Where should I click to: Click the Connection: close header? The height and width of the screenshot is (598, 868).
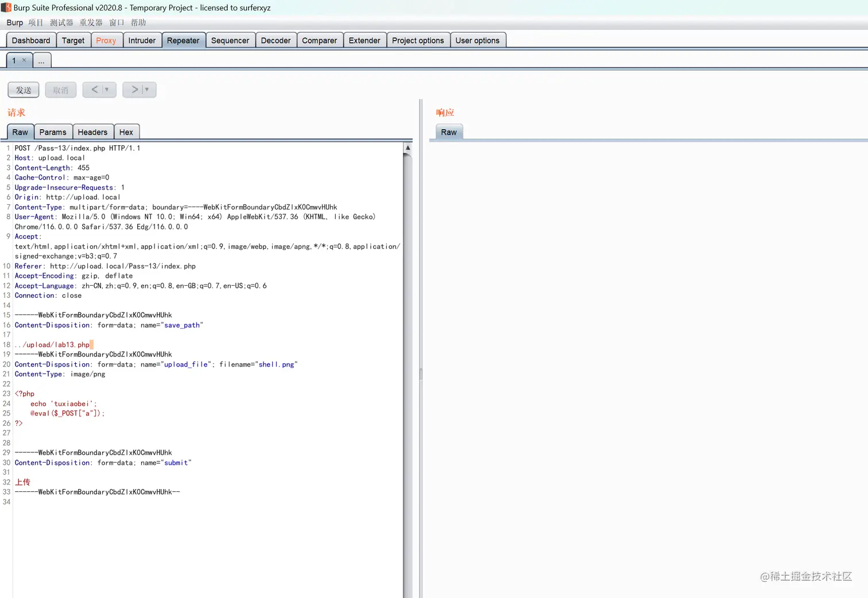48,296
